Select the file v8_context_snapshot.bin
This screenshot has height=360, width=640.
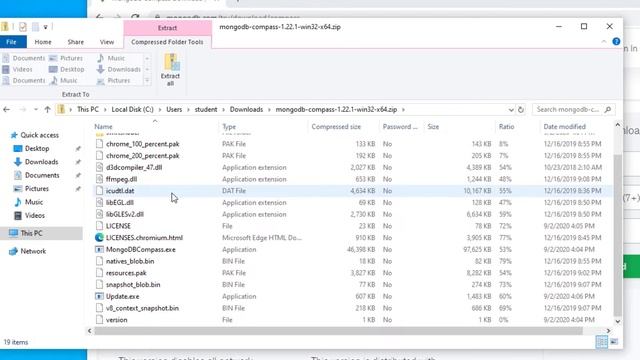[142, 308]
